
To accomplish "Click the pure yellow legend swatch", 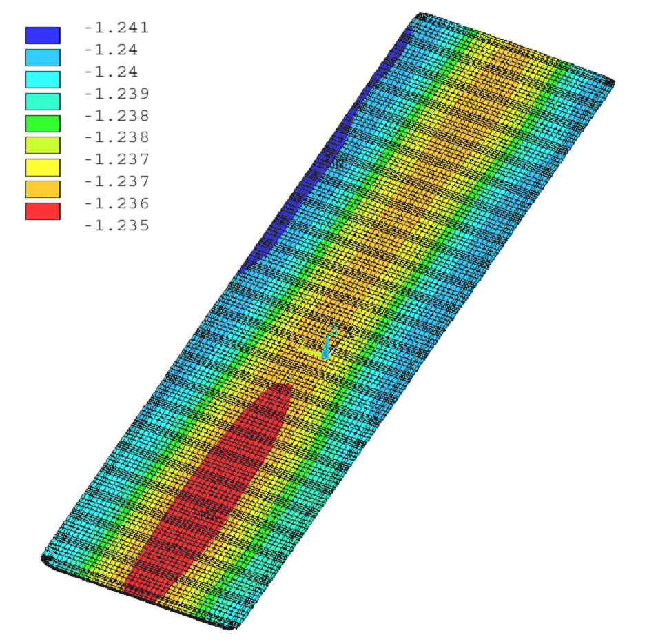I will point(43,167).
